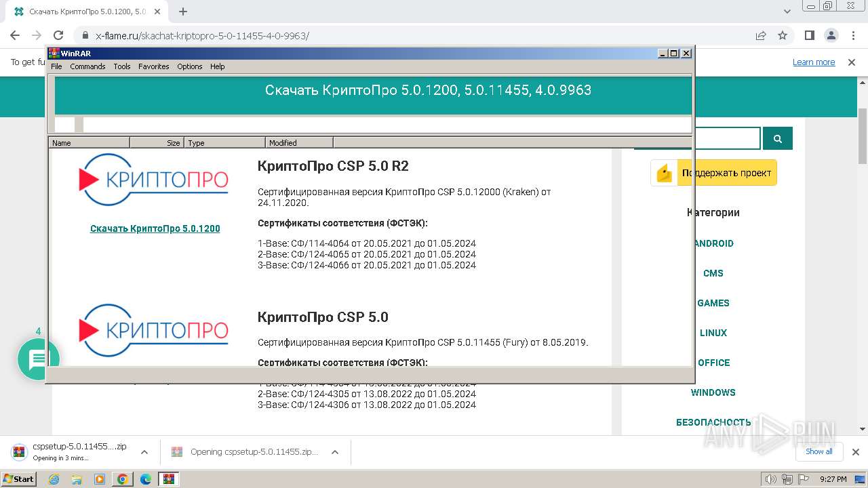The image size is (868, 488).
Task: Open media player from taskbar
Action: (x=100, y=479)
